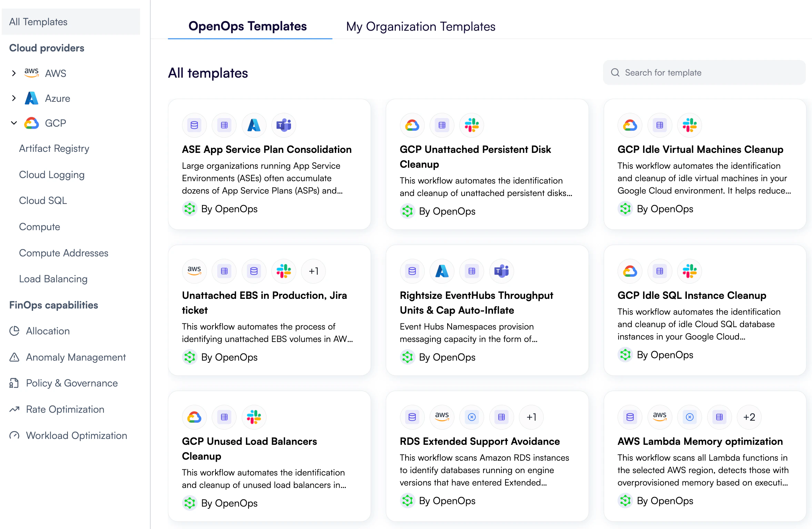This screenshot has width=812, height=529.
Task: Click the search magnifier icon in the template search bar
Action: point(615,72)
